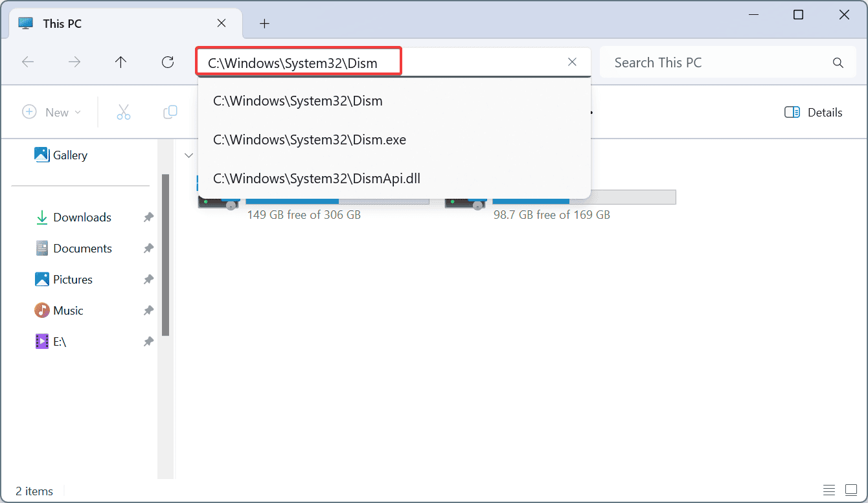Screen dimensions: 868x503
Task: Choose suggestion C:\Windows\System32\Dism
Action: [x=394, y=101]
